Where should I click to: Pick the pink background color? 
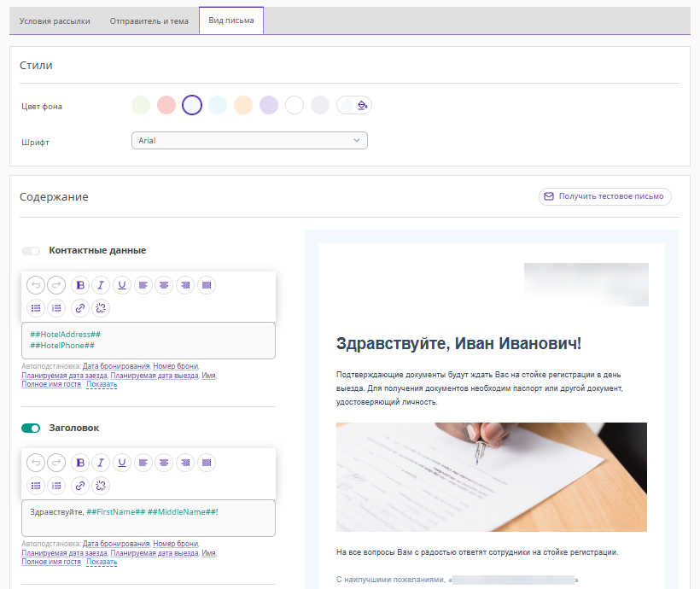click(x=166, y=105)
